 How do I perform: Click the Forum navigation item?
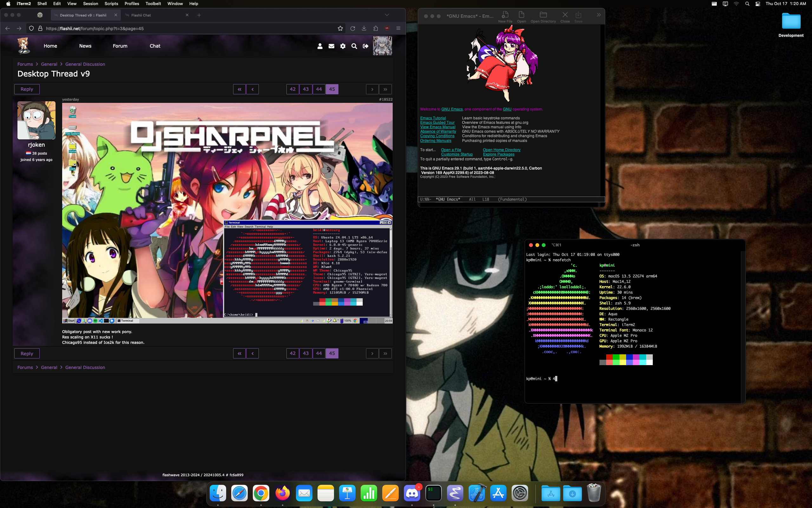120,46
